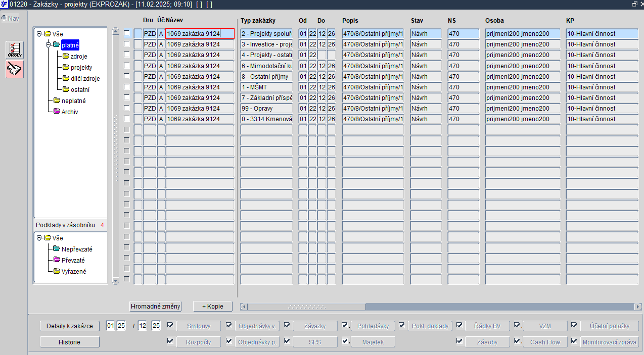Click the Hromadné změny button

click(x=155, y=307)
